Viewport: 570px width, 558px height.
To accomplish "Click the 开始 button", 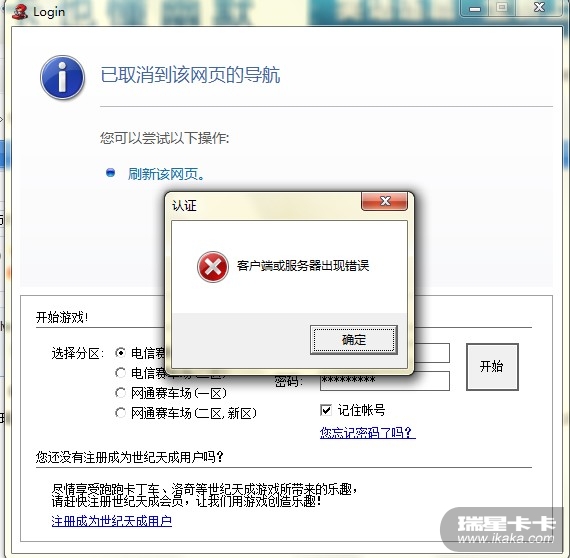I will click(x=492, y=367).
